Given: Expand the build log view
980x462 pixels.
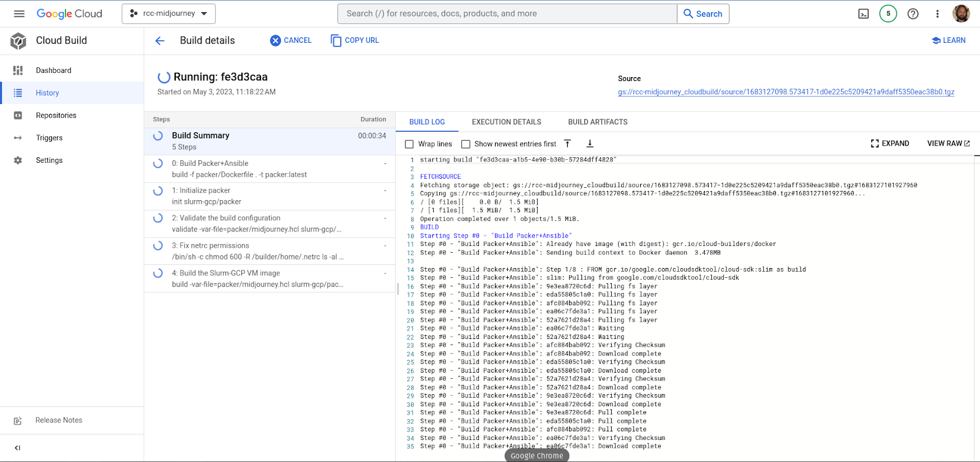Looking at the screenshot, I should (890, 144).
